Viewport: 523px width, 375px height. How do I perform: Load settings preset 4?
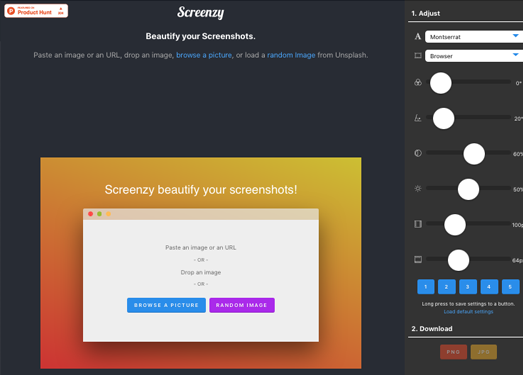tap(489, 287)
